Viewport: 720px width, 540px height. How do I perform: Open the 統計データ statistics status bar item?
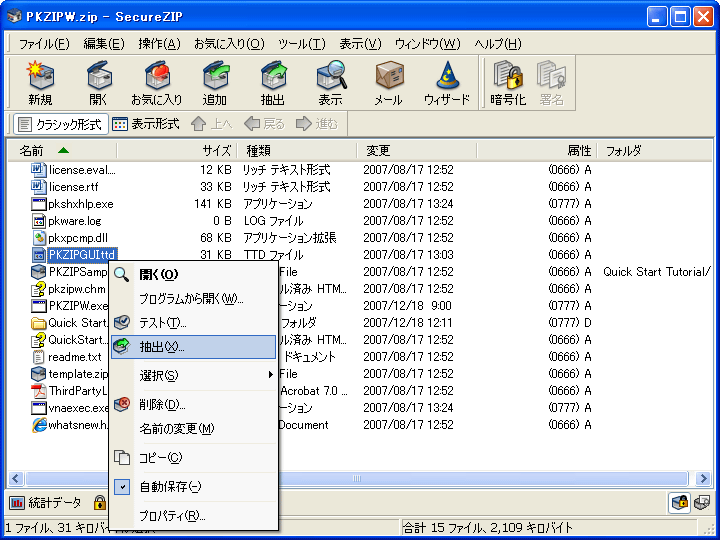(45, 503)
